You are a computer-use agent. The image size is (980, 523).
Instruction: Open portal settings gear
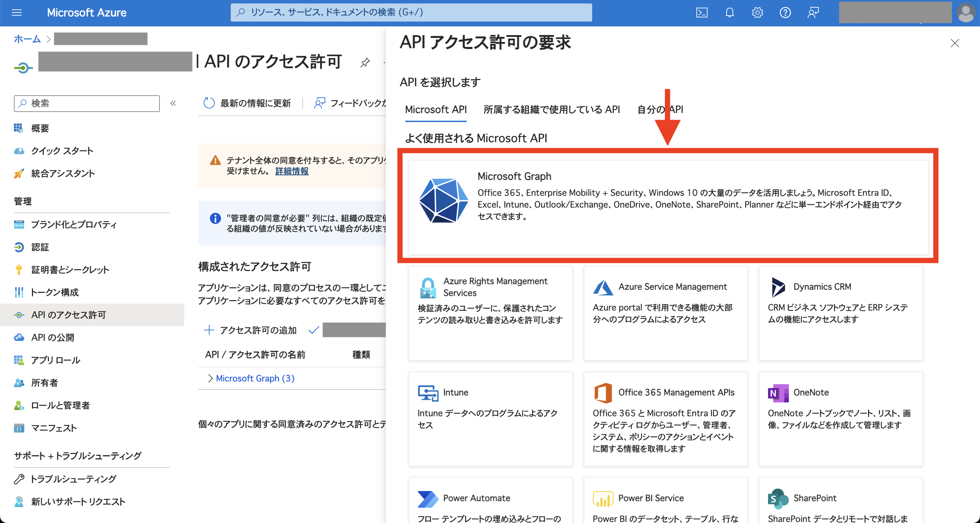[x=757, y=13]
